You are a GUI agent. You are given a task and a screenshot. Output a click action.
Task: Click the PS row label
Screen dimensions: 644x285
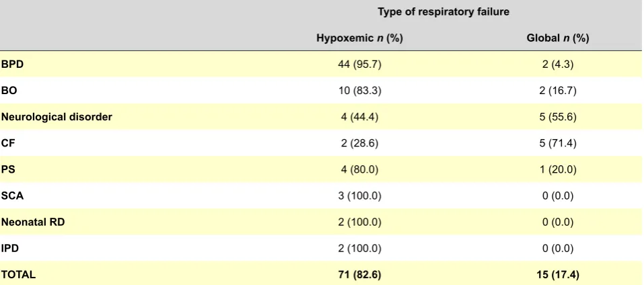coord(8,169)
